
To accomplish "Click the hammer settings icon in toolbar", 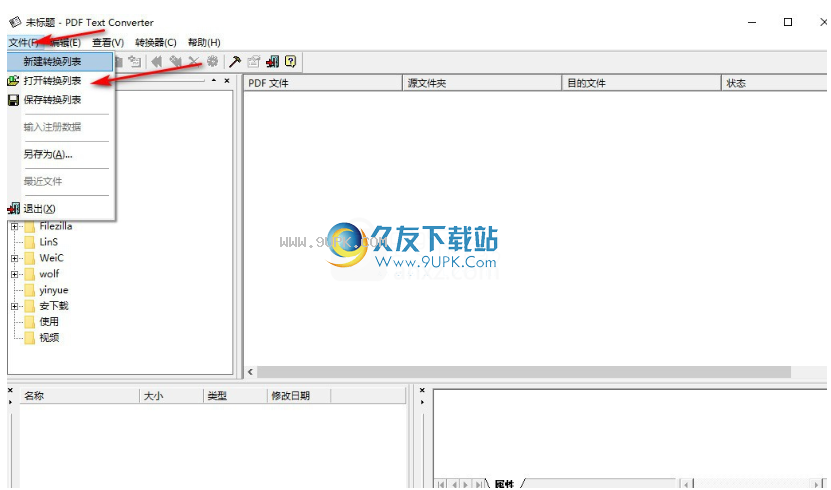I will 235,62.
